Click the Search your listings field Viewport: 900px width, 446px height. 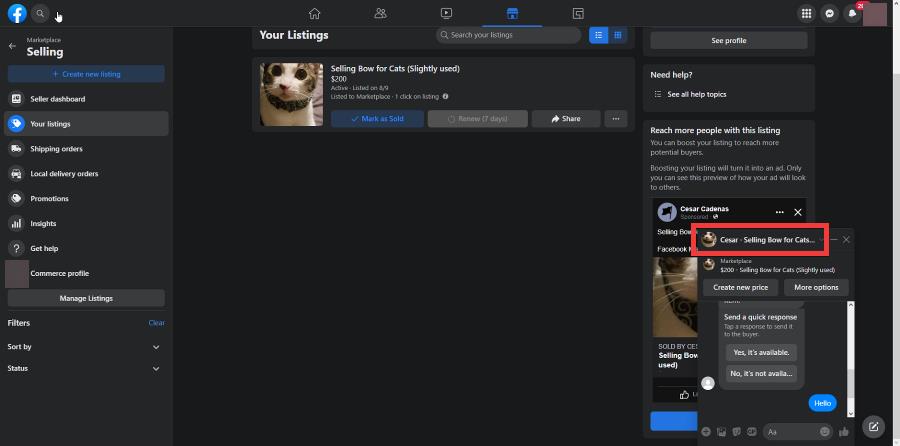click(509, 35)
